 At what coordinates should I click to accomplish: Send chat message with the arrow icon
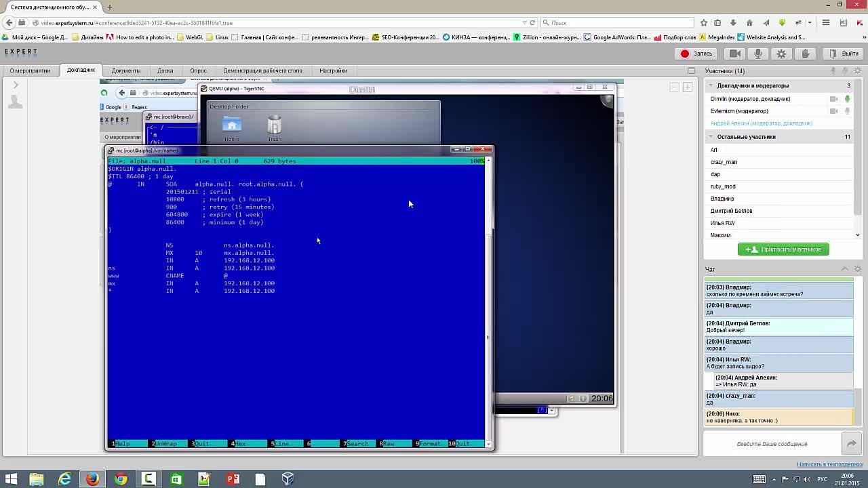tap(851, 444)
